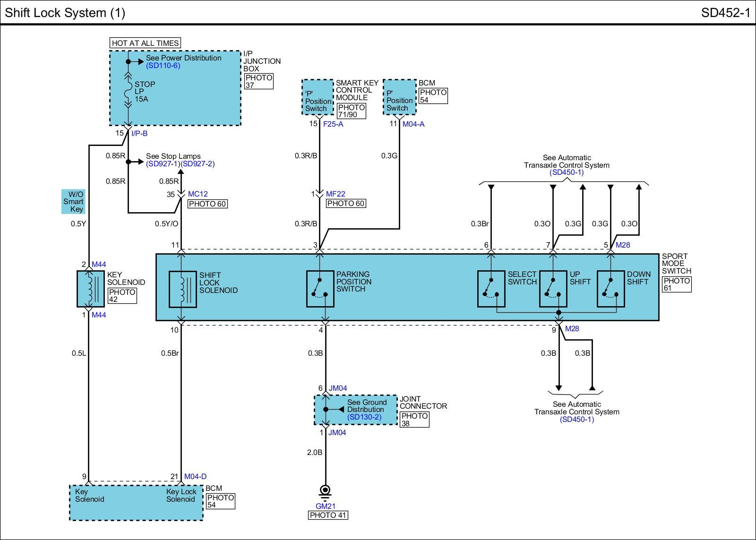The image size is (756, 540).
Task: Open the SD927-1 stop lamps link
Action: pyautogui.click(x=163, y=164)
